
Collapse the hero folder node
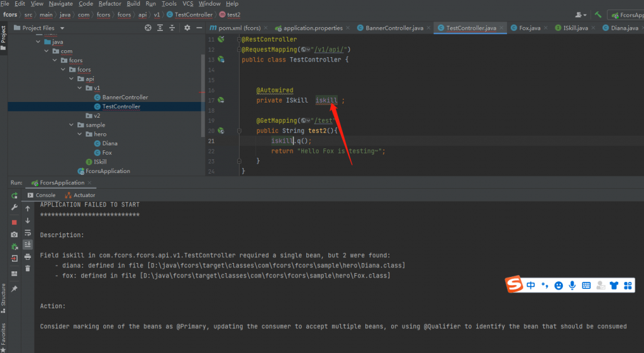click(x=80, y=135)
